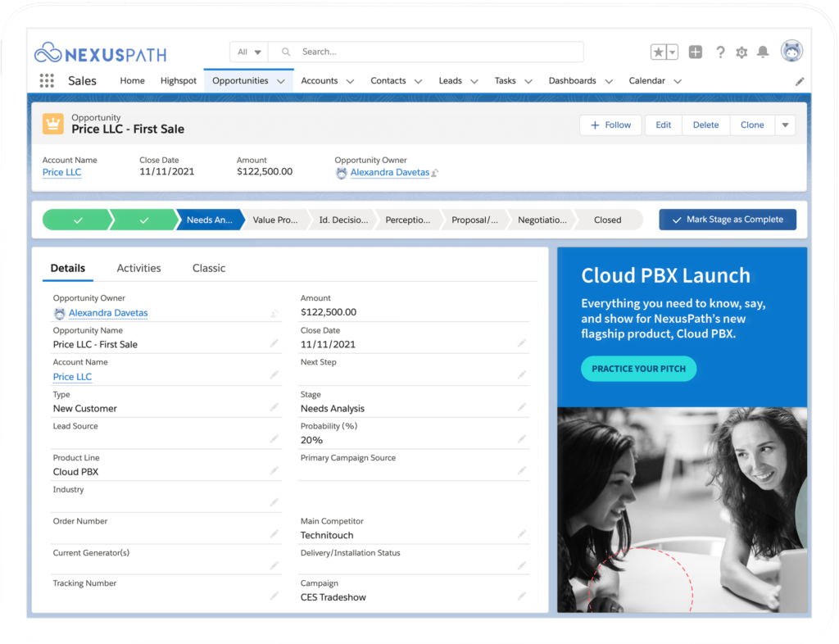Open the user profile avatar
The height and width of the screenshot is (644, 839).
point(791,52)
